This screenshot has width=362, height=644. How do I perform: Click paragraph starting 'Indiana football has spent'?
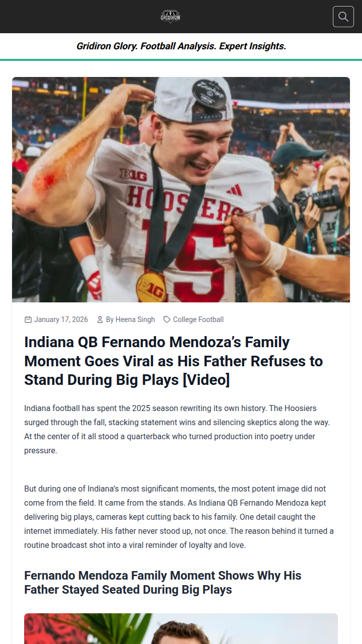(x=177, y=429)
